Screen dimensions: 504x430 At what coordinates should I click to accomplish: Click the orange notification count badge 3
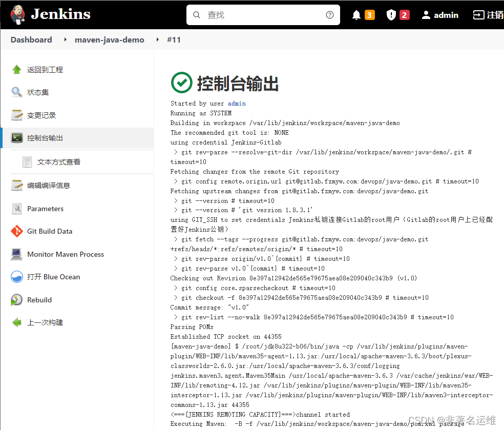370,15
